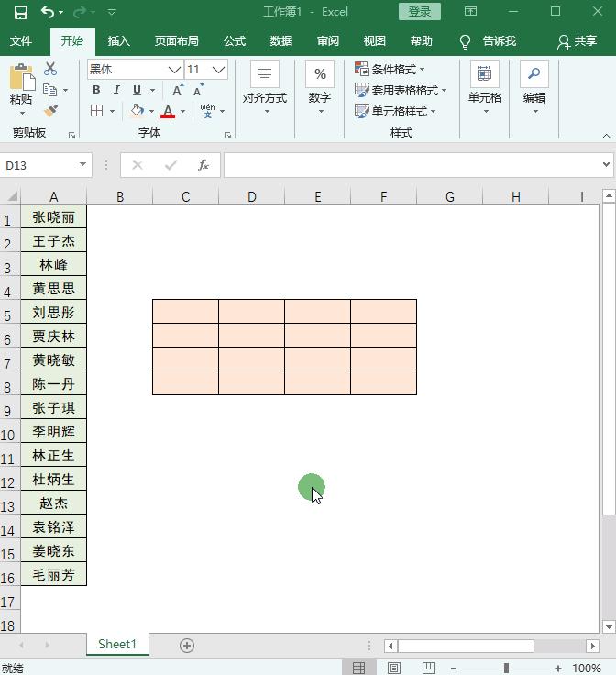Image resolution: width=616 pixels, height=675 pixels.
Task: Collapse the ribbon with chevron
Action: (x=606, y=136)
